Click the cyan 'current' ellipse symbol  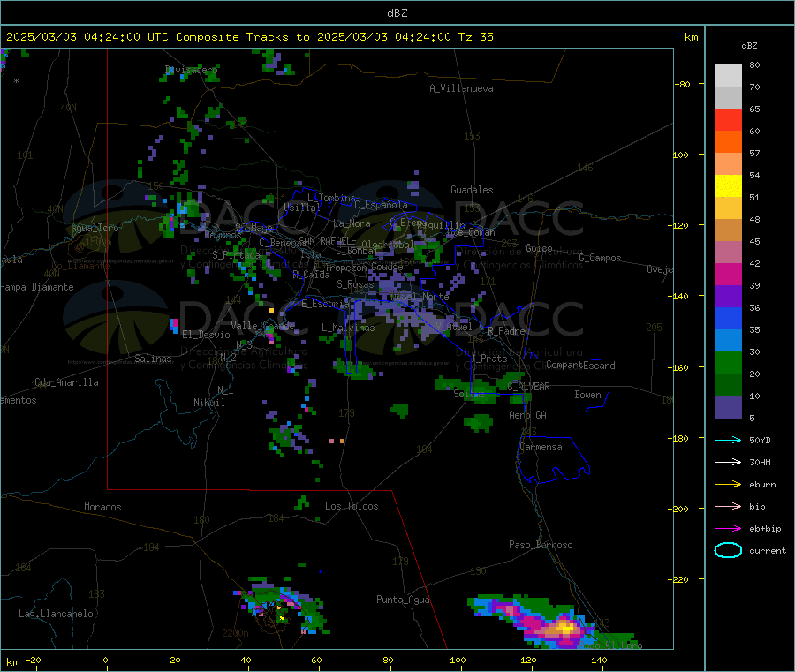point(728,550)
